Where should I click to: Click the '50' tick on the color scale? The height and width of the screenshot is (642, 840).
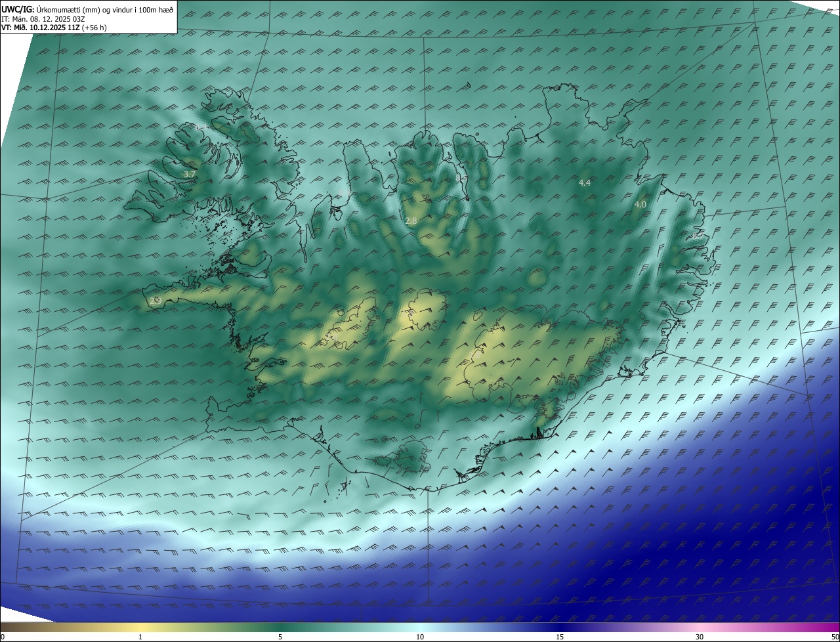pyautogui.click(x=835, y=637)
